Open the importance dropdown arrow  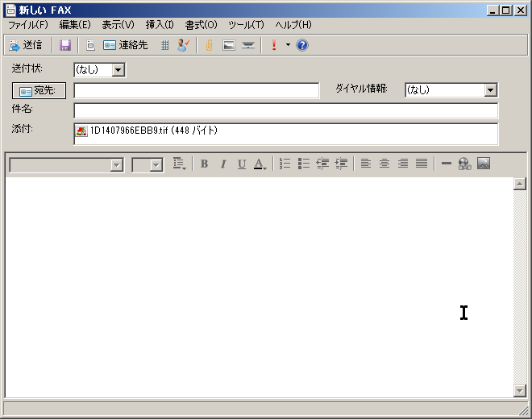click(288, 45)
